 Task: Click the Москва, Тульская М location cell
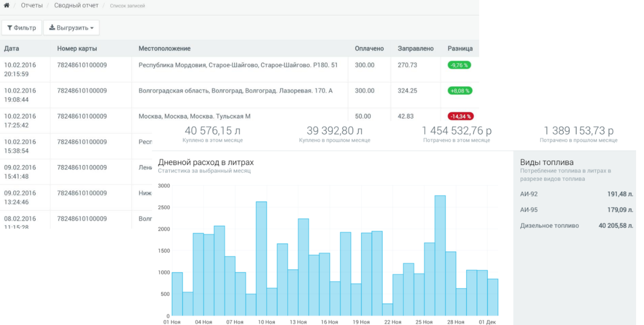[194, 116]
